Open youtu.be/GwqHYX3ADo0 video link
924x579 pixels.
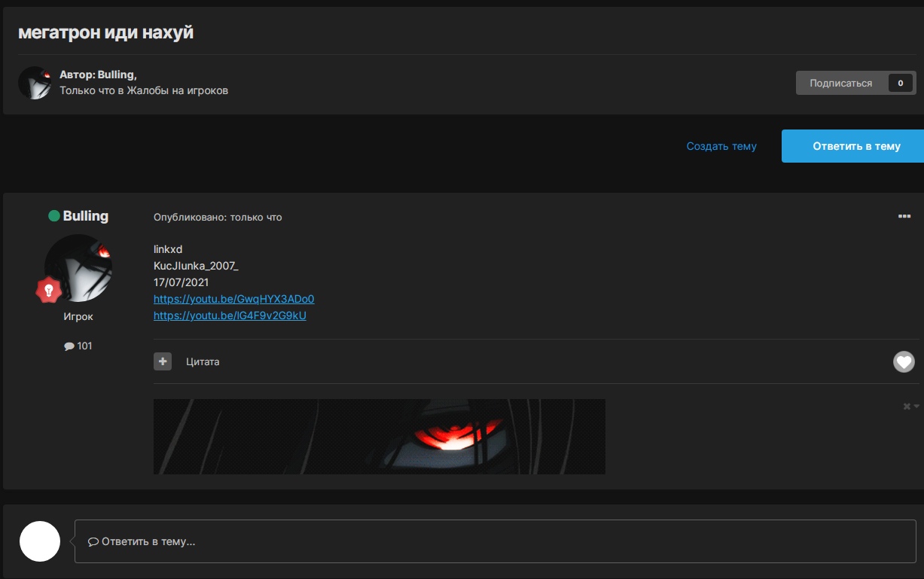[x=233, y=299]
